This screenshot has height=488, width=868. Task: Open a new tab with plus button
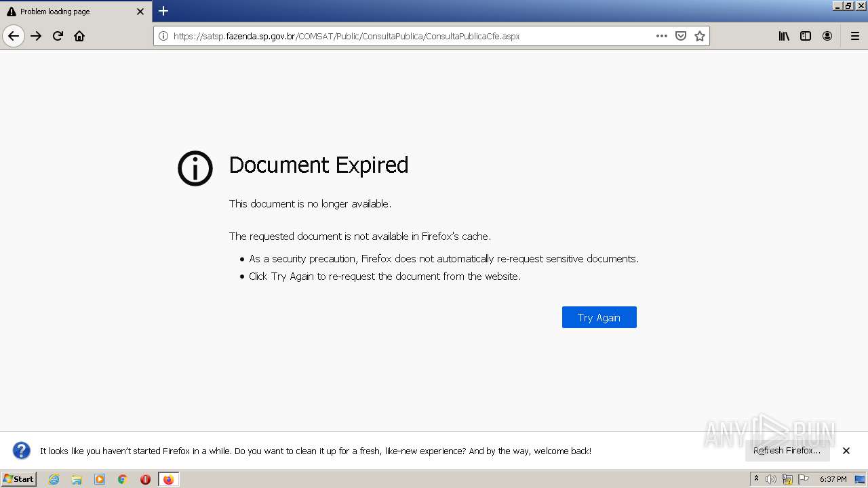163,11
